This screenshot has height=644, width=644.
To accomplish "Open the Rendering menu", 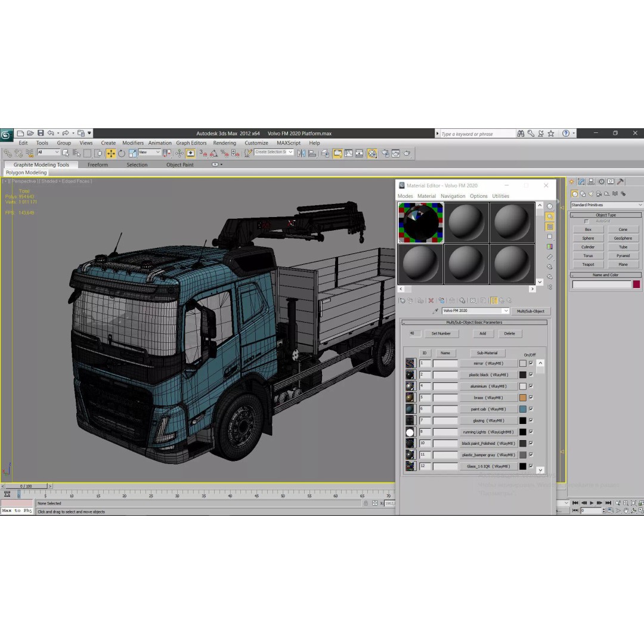I will pos(225,143).
